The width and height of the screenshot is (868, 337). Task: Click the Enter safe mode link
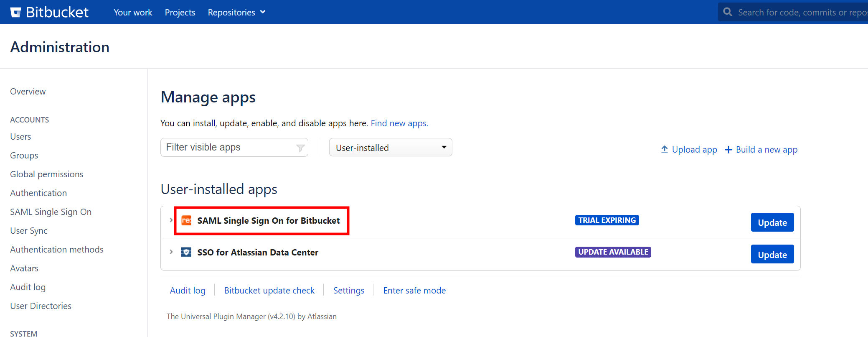coord(414,291)
